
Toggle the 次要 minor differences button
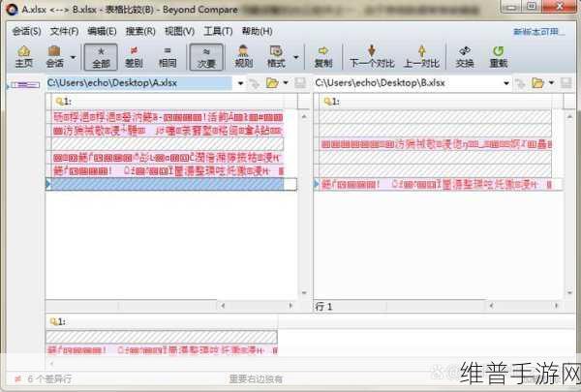coord(206,57)
